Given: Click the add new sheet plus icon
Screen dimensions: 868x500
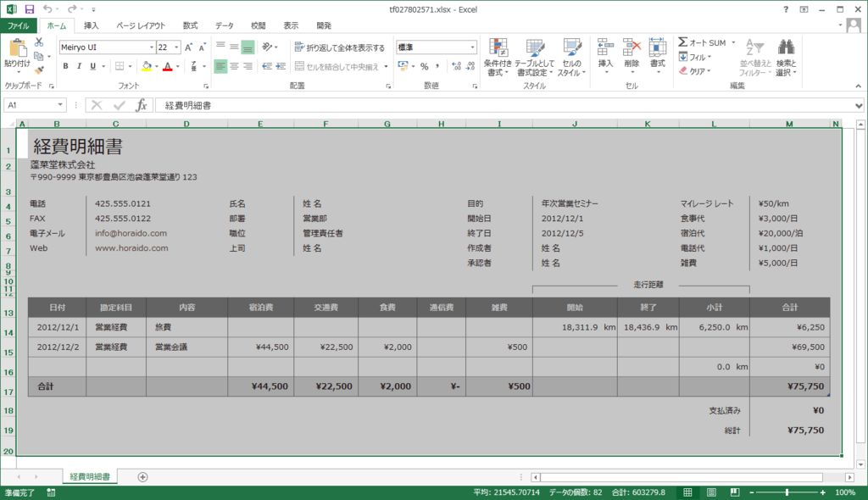Looking at the screenshot, I should [142, 477].
